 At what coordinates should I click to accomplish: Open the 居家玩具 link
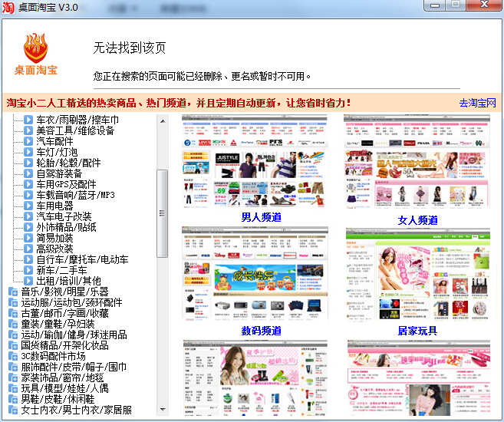[x=417, y=331]
